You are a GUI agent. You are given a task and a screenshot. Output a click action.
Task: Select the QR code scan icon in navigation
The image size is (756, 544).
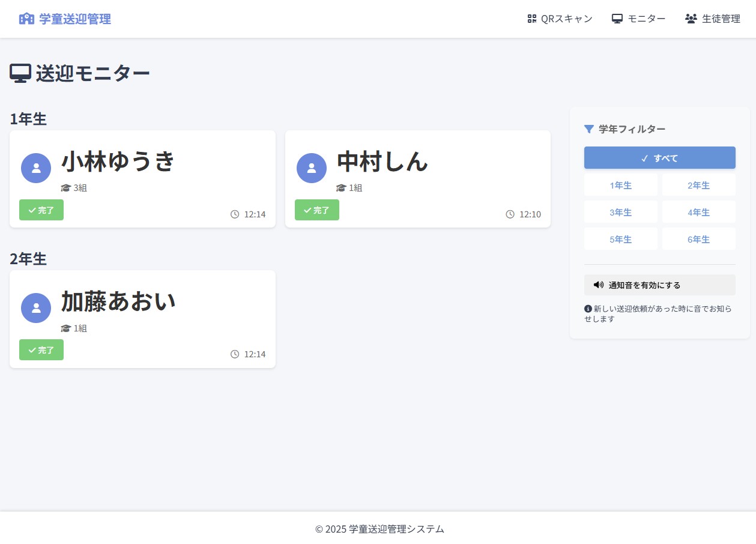(x=532, y=18)
